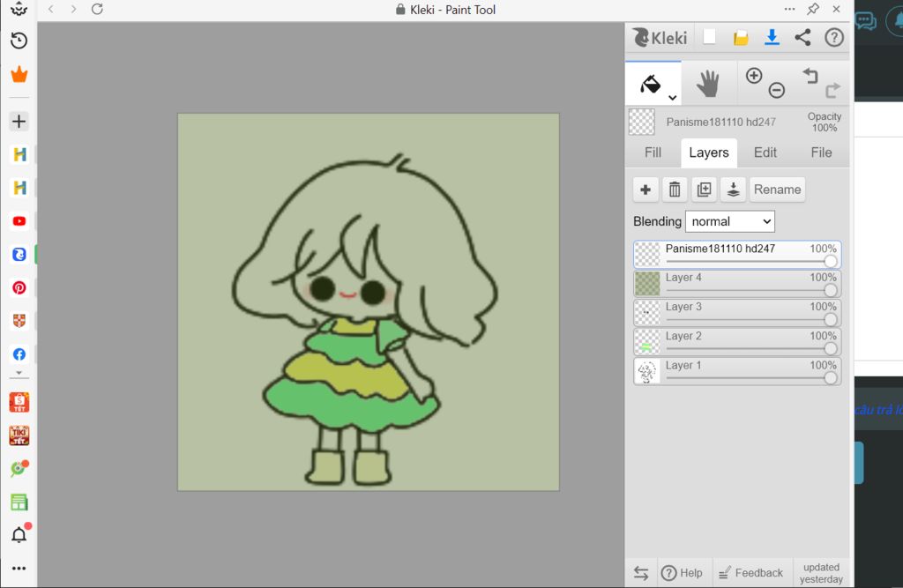The height and width of the screenshot is (588, 903).
Task: Open Facebook from the sidebar
Action: coord(19,354)
